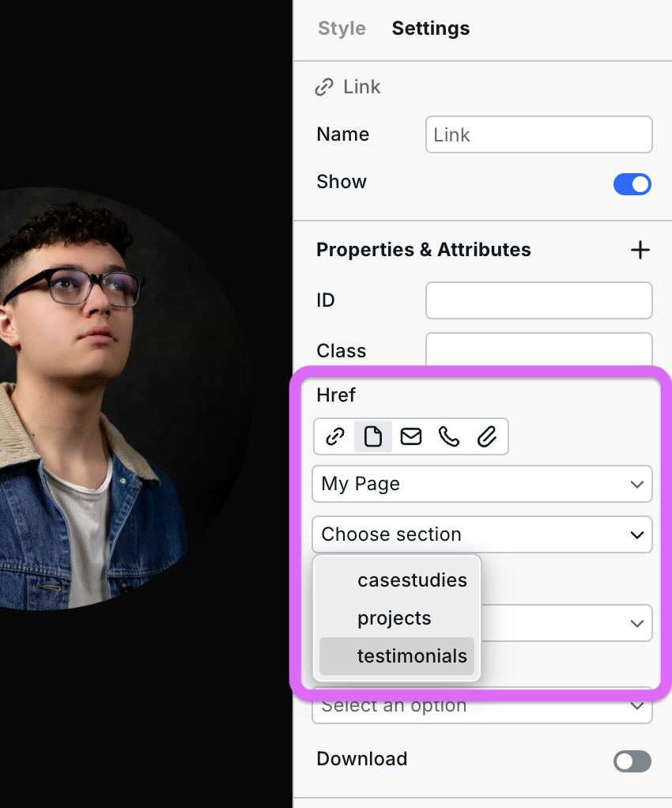This screenshot has height=808, width=672.
Task: Enable the Download toggle
Action: point(632,761)
